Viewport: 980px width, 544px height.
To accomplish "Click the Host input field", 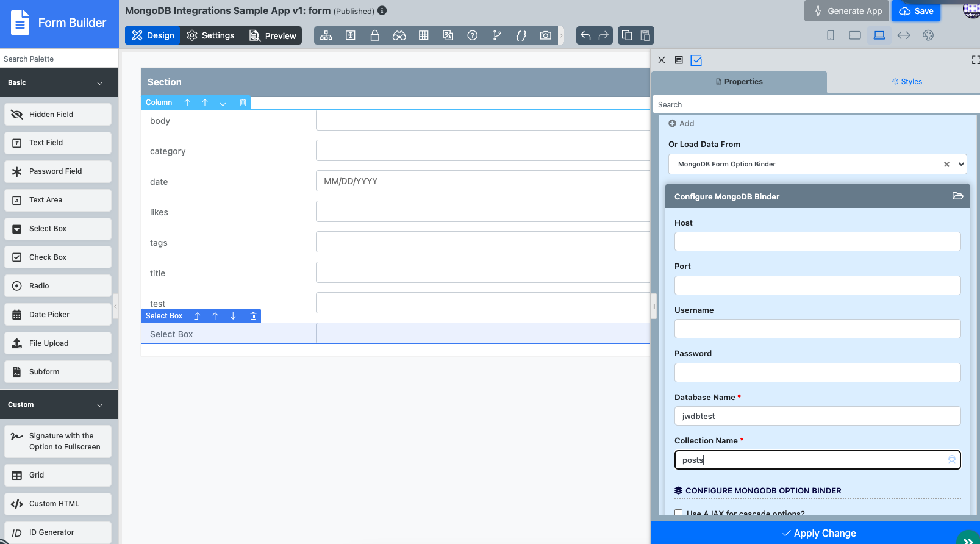I will 817,242.
